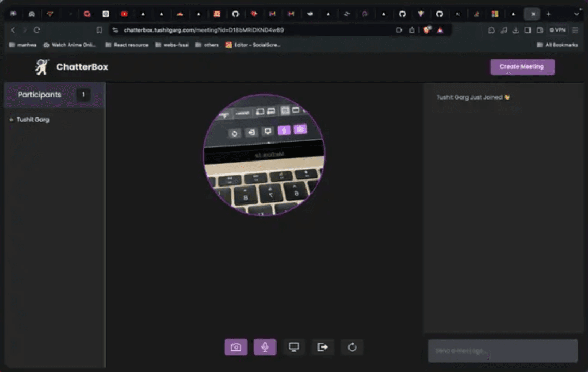588x372 pixels.
Task: Toggle the camera on/off button
Action: point(236,347)
